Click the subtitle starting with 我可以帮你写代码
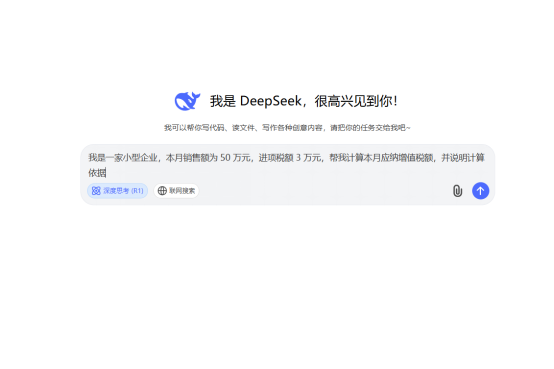554x369 pixels. coord(287,128)
